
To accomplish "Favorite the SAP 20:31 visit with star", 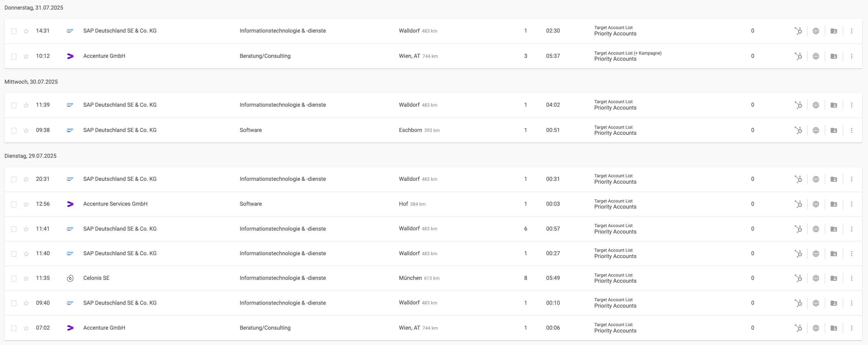I will click(26, 179).
